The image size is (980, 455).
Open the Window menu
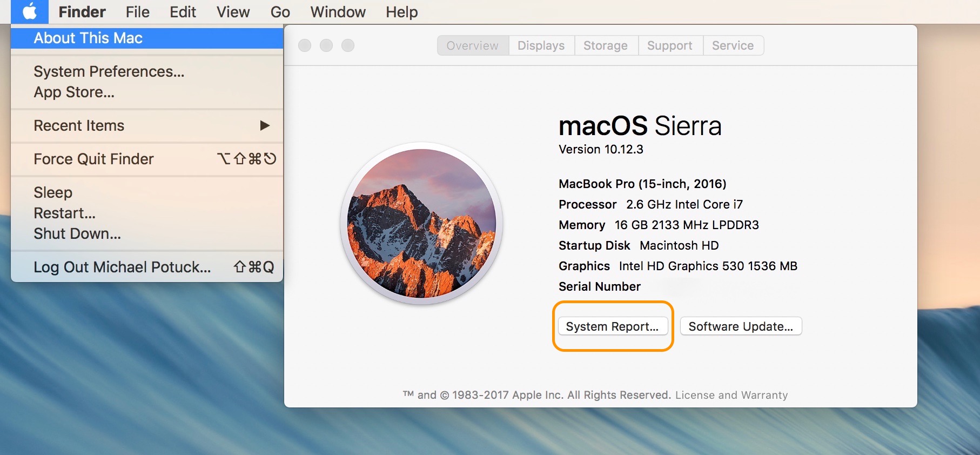(x=338, y=12)
